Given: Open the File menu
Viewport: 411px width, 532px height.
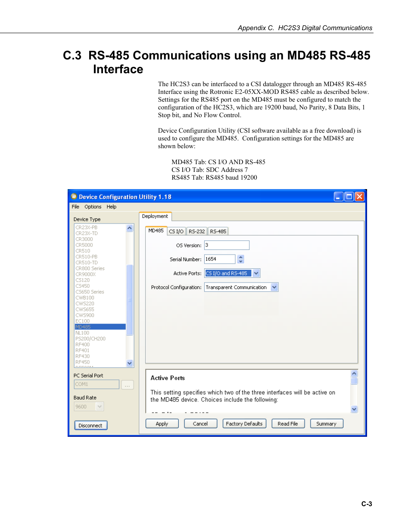Looking at the screenshot, I should pos(75,207).
